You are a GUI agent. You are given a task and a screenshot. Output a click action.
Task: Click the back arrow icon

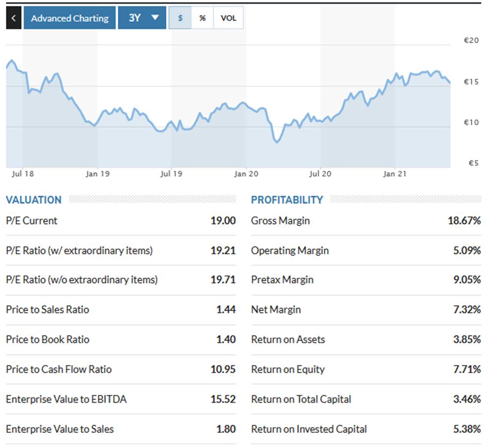click(x=14, y=18)
